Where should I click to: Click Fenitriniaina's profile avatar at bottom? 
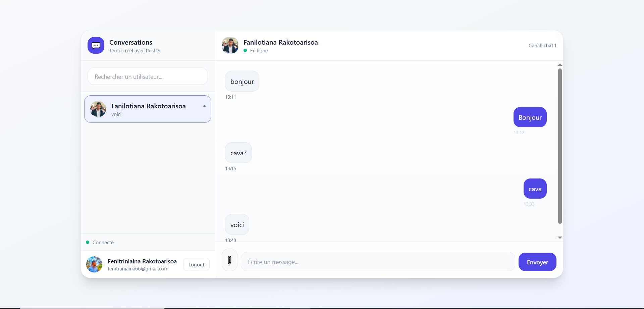pyautogui.click(x=94, y=264)
